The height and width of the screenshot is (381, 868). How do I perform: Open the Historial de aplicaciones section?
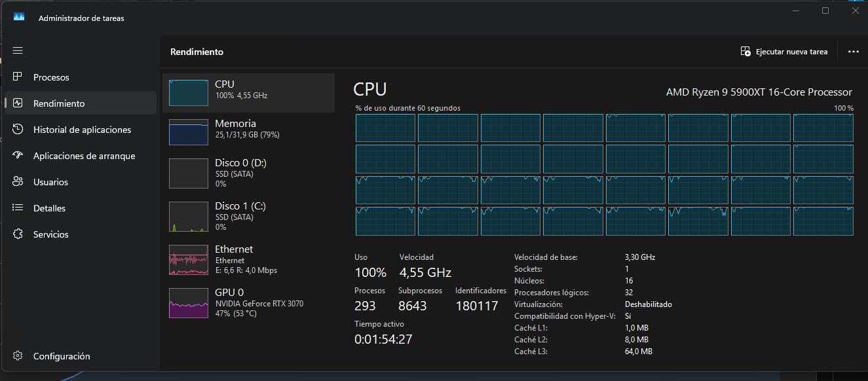[x=18, y=129]
